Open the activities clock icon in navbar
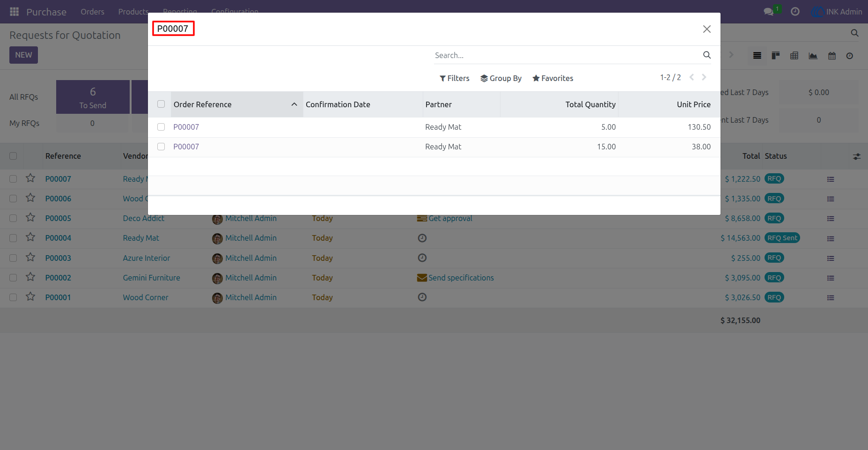 795,12
